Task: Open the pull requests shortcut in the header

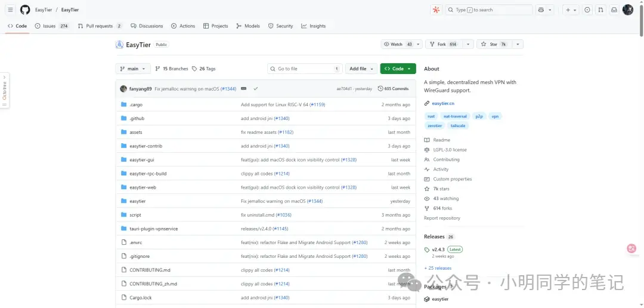Action: click(x=601, y=10)
